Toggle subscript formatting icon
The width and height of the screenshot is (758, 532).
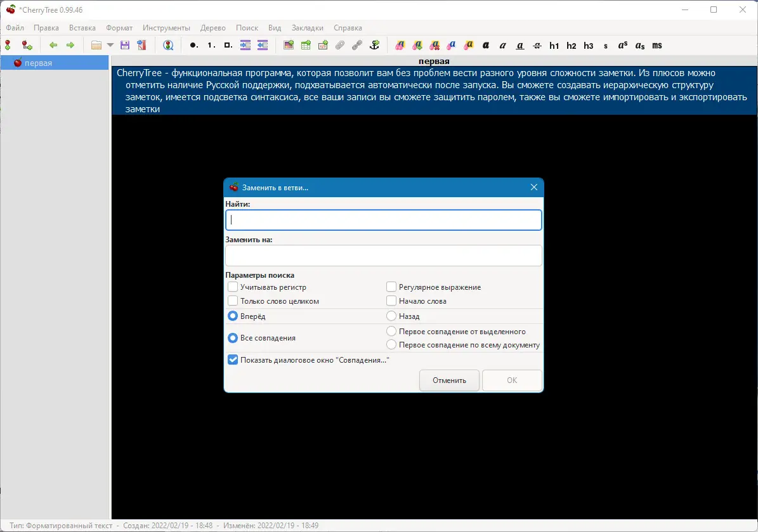pos(640,46)
